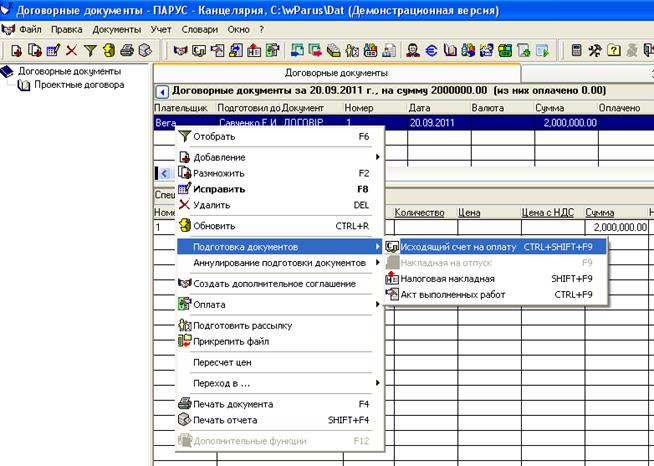
Task: Choose Создать дополнительное соглашение
Action: point(279,284)
